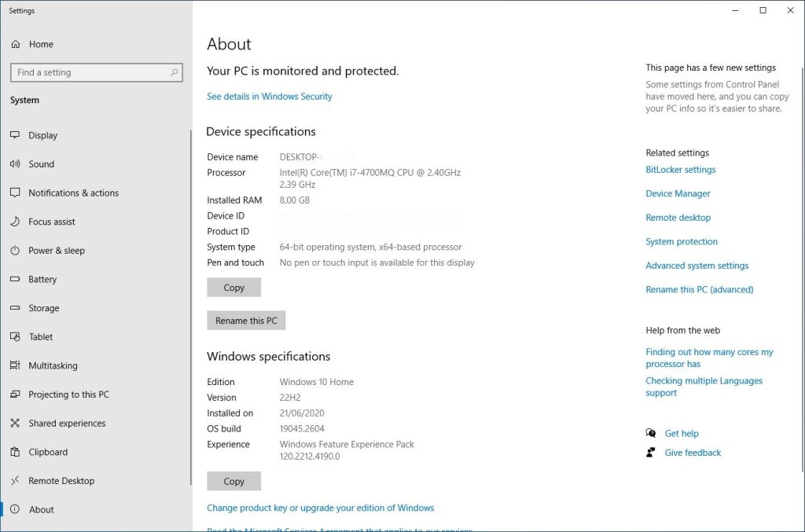Select About in the sidebar
The width and height of the screenshot is (805, 532).
(x=95, y=509)
